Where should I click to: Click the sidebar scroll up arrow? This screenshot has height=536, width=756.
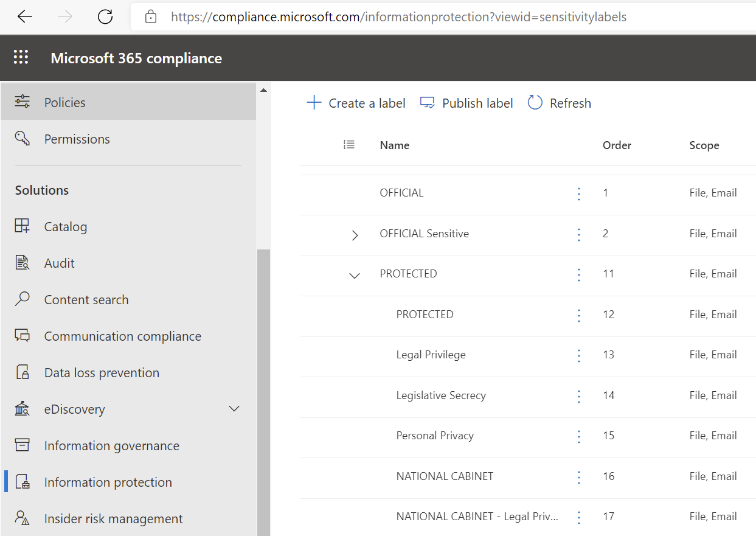(263, 91)
